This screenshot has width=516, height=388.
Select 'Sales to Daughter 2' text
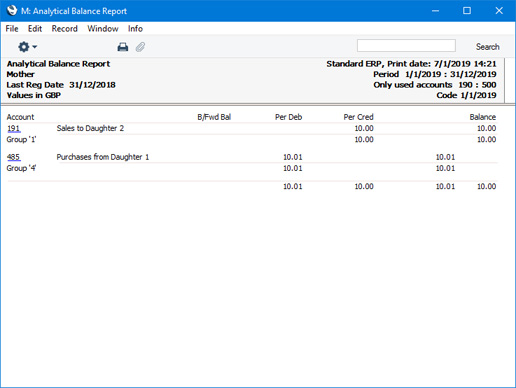point(90,128)
